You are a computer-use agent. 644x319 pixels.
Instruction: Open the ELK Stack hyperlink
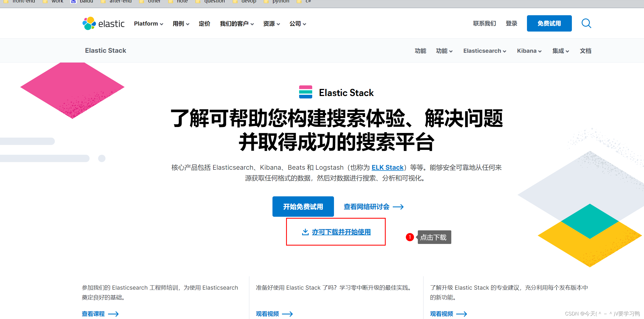387,168
